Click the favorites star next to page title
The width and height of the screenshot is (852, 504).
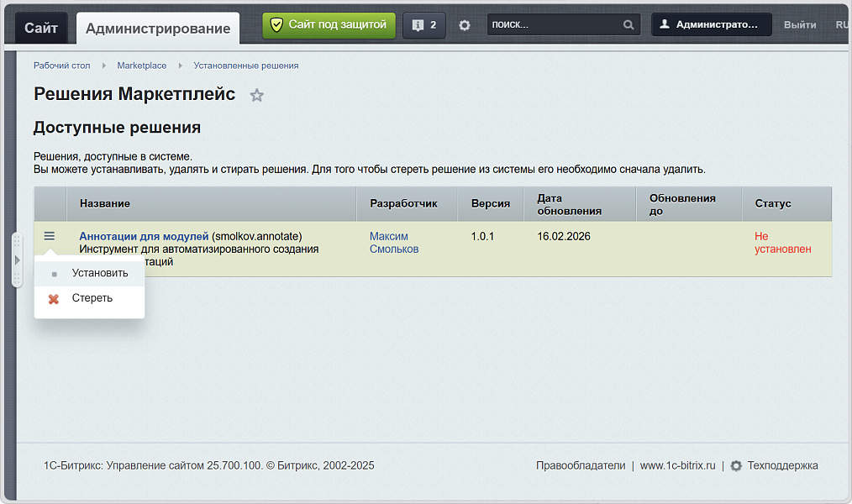pos(257,96)
